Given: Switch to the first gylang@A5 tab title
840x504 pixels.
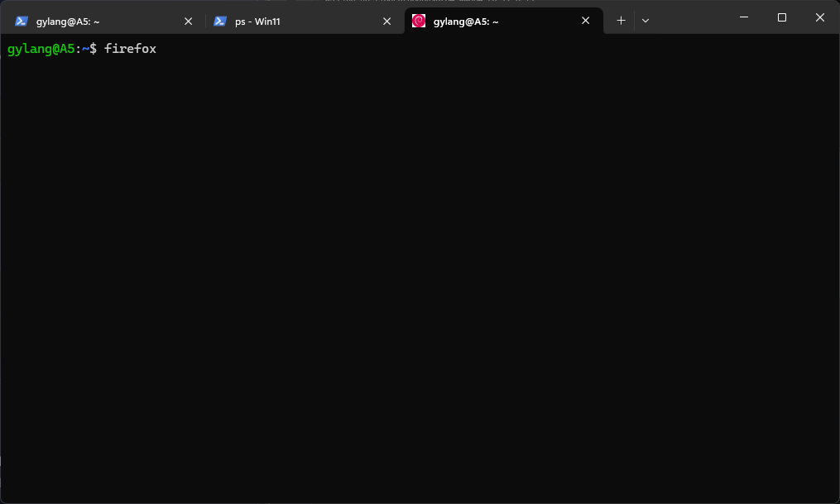Looking at the screenshot, I should pyautogui.click(x=68, y=22).
